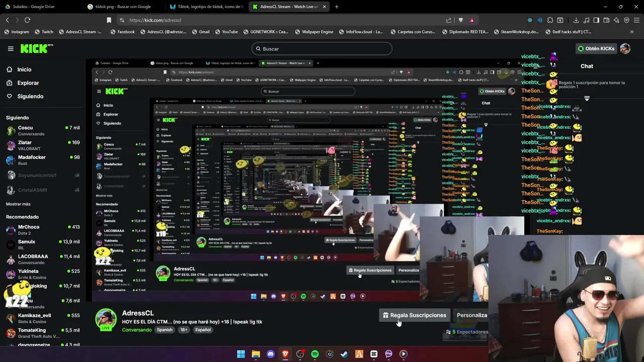Switch to the Tiktok logotipo tab
This screenshot has width=644, height=362.
pos(206,7)
